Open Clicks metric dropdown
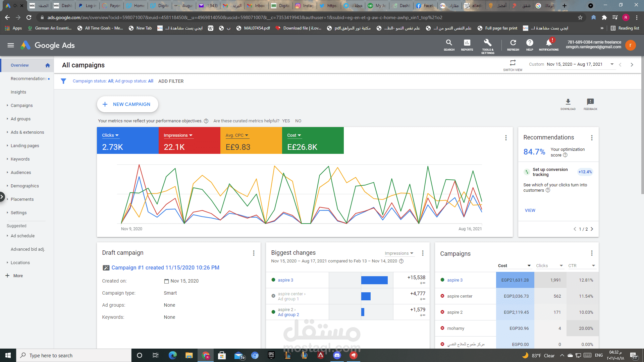644x362 pixels. coord(110,135)
